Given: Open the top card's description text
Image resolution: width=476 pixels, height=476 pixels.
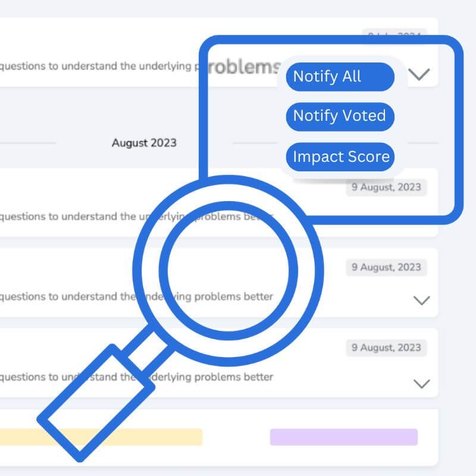Looking at the screenshot, I should click(x=95, y=66).
